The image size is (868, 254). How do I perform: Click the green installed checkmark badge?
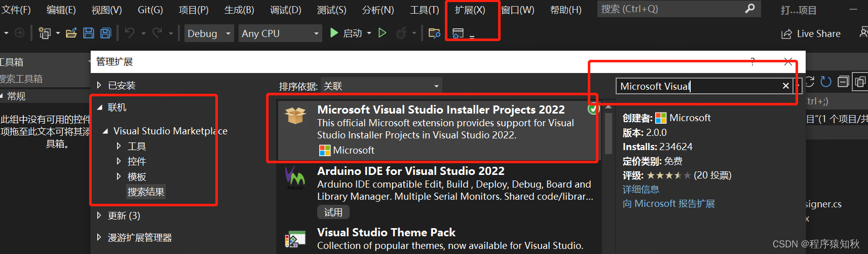click(593, 109)
